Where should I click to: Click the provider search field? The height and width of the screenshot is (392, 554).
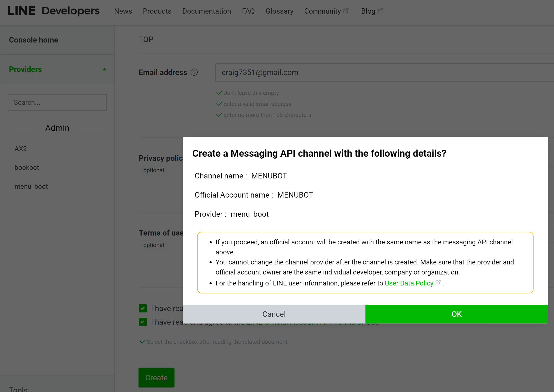coord(57,102)
